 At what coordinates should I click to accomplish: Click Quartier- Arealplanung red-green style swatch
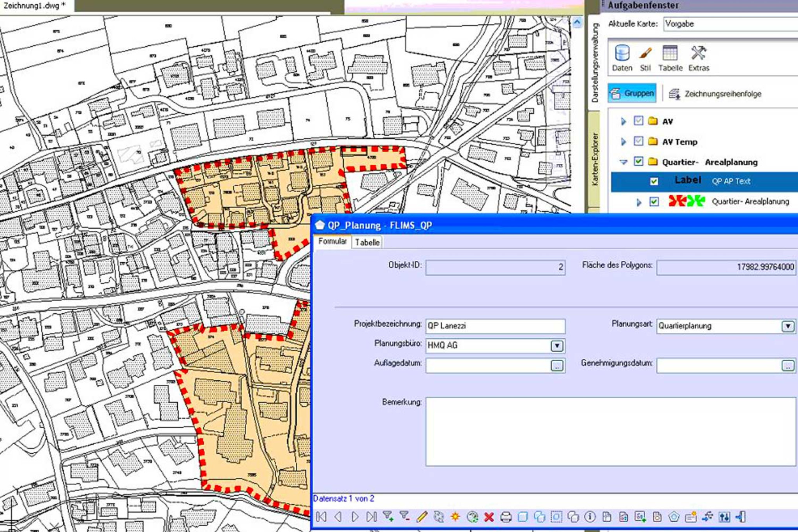(x=687, y=201)
